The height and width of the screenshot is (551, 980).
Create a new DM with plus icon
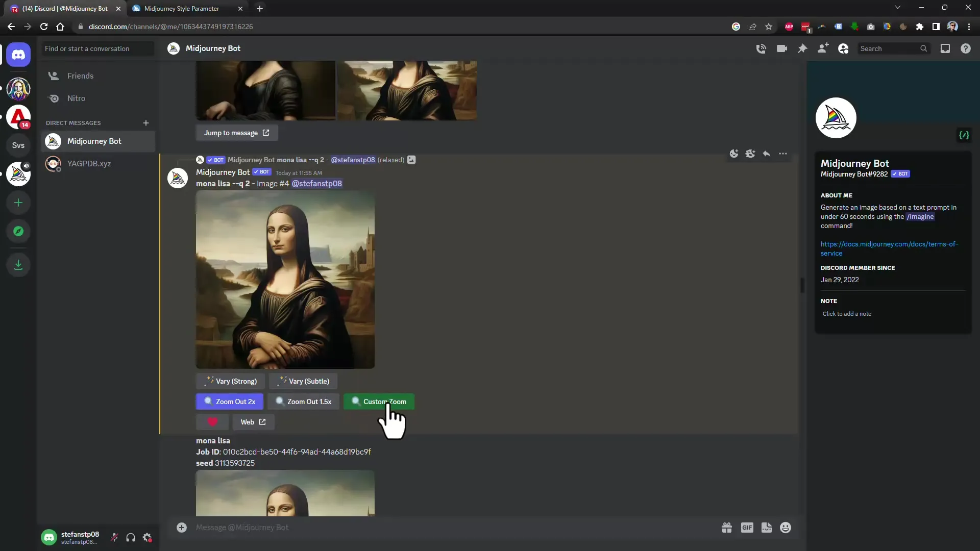click(146, 123)
